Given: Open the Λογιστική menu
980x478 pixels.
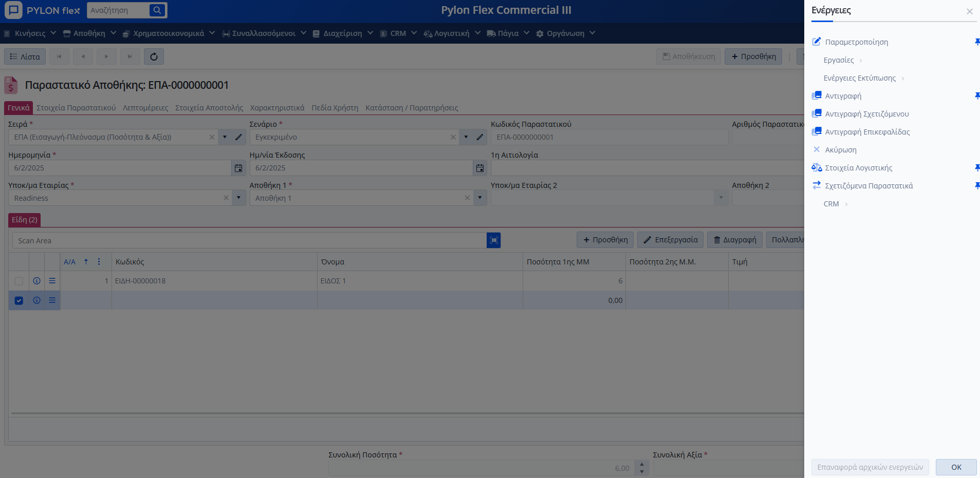Looking at the screenshot, I should tap(452, 33).
